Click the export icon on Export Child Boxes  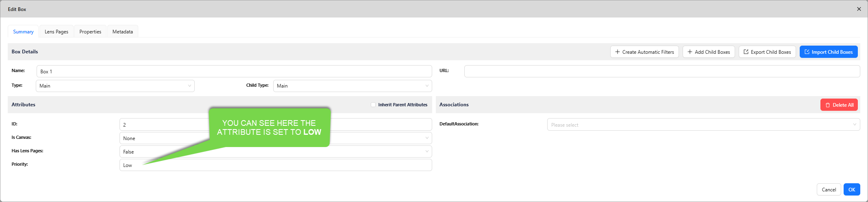pos(746,52)
